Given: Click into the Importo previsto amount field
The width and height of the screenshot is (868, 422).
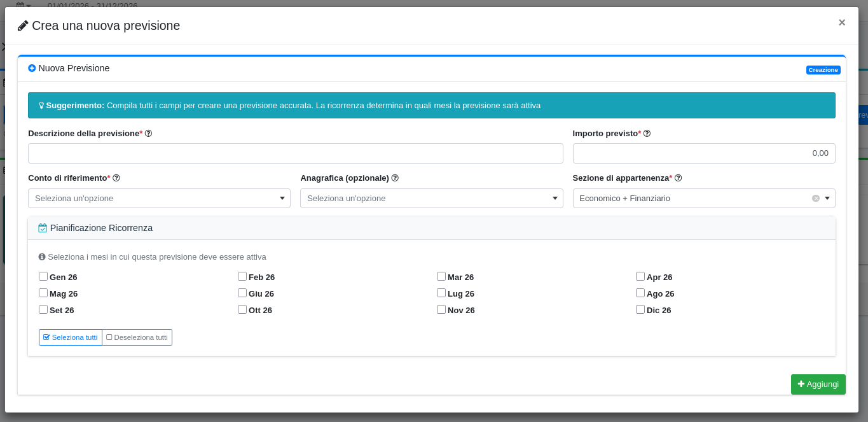Looking at the screenshot, I should coord(703,153).
